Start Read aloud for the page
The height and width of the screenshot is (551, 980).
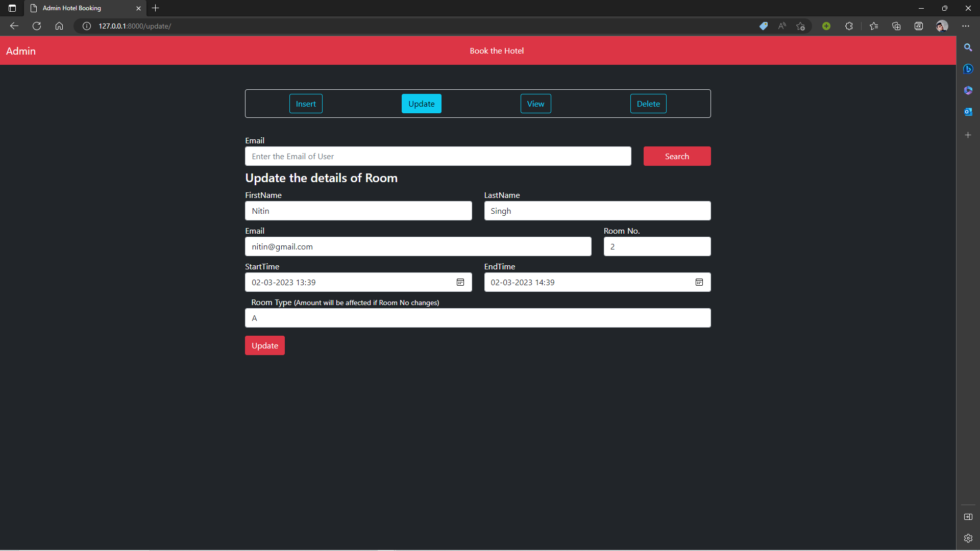pos(782,26)
